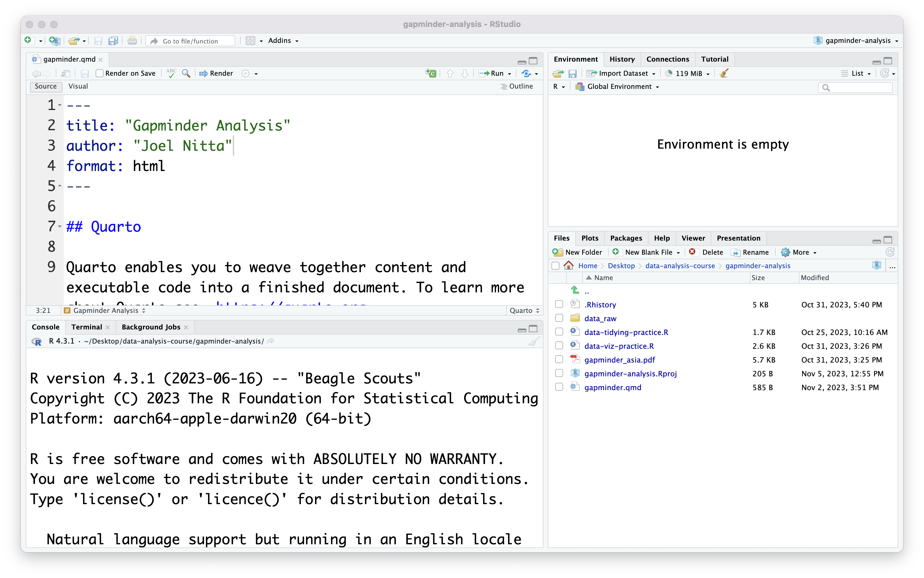The height and width of the screenshot is (578, 924).
Task: Click the insert code chunk icon
Action: [431, 73]
